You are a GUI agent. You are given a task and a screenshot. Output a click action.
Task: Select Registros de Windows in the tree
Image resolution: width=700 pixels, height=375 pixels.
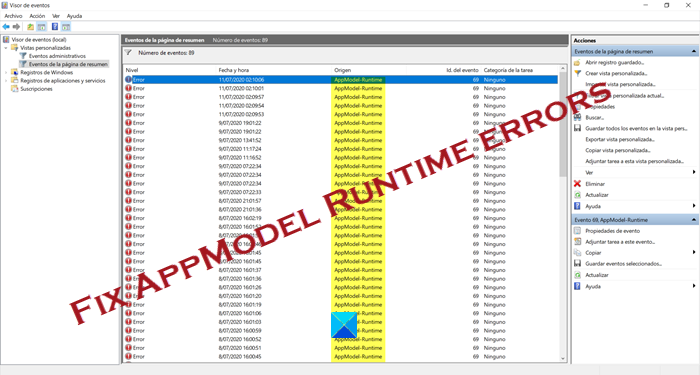(46, 72)
